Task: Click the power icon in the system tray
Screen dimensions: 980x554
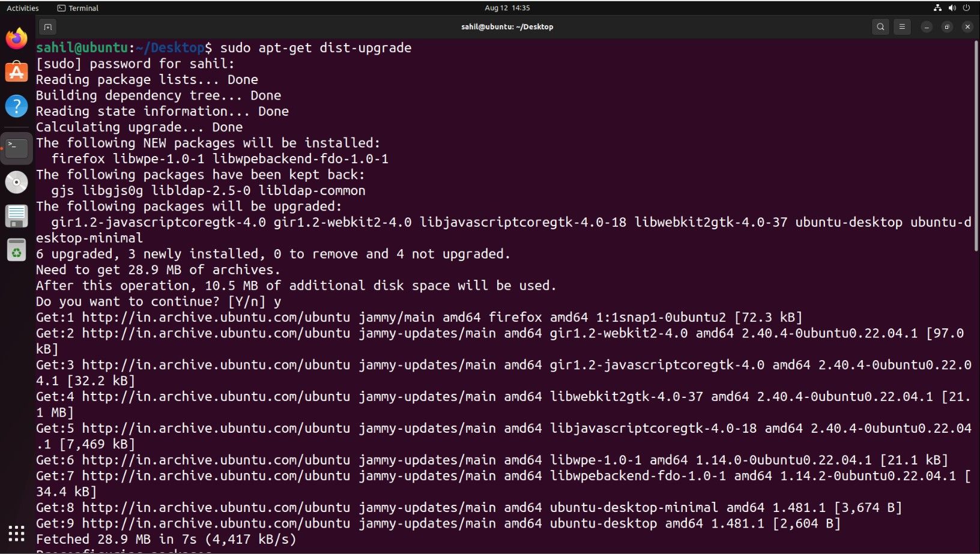Action: tap(965, 8)
